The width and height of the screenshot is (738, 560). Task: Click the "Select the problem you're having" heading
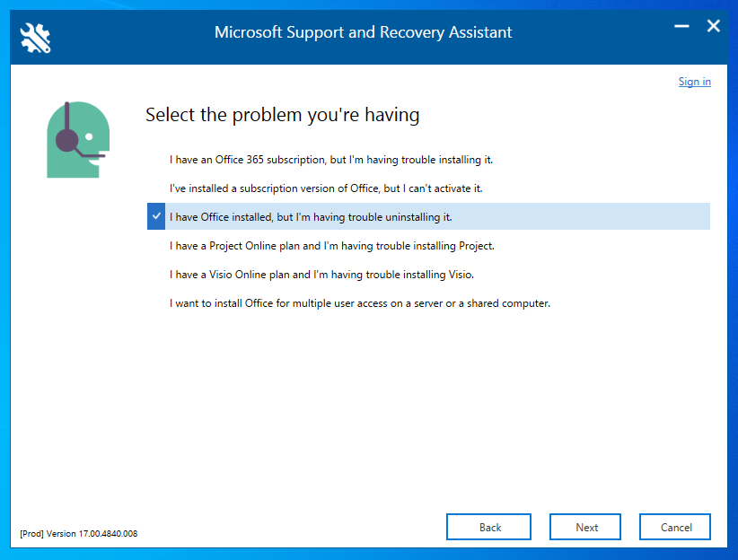pyautogui.click(x=282, y=115)
